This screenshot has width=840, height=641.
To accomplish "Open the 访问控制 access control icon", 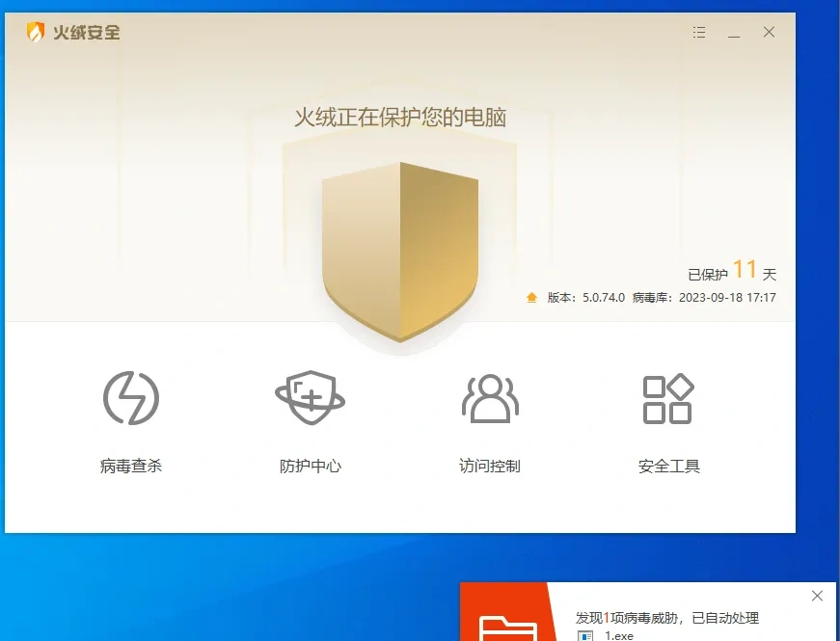I will [490, 398].
